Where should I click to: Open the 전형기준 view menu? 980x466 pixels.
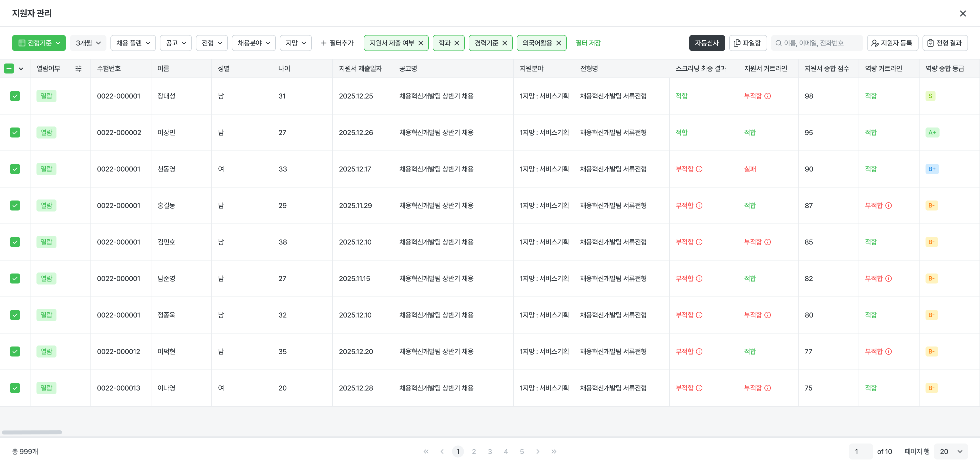[x=39, y=43]
